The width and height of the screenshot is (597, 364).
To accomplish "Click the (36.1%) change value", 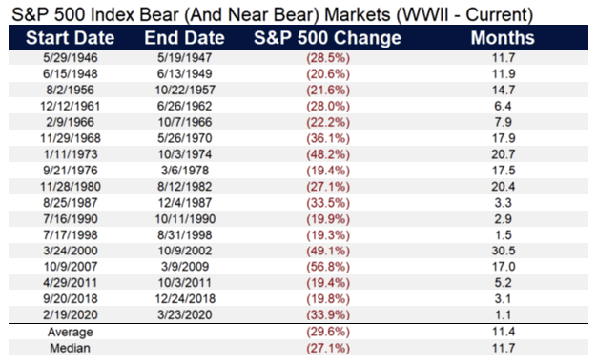I will 328,138.
